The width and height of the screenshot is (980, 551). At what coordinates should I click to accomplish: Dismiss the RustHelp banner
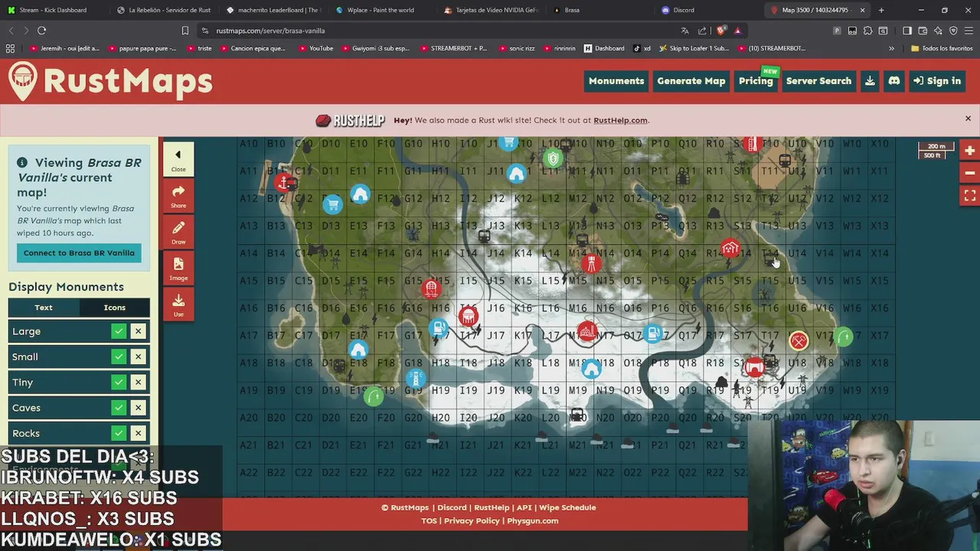(968, 119)
